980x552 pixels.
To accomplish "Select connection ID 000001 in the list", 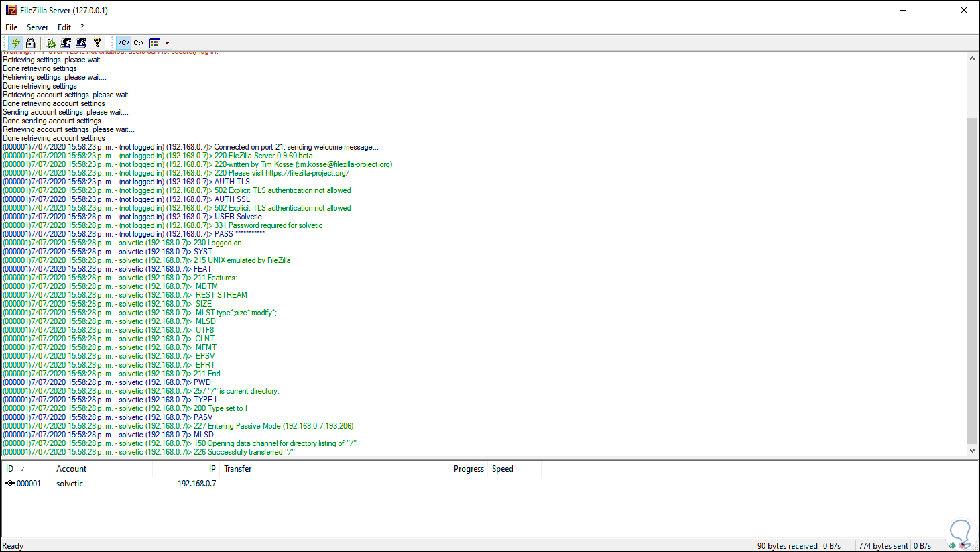I will 29,484.
